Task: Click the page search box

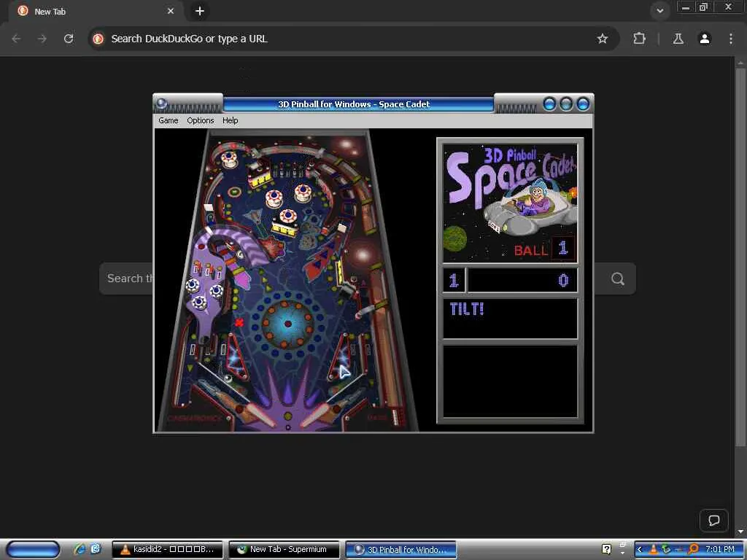Action: (368, 279)
